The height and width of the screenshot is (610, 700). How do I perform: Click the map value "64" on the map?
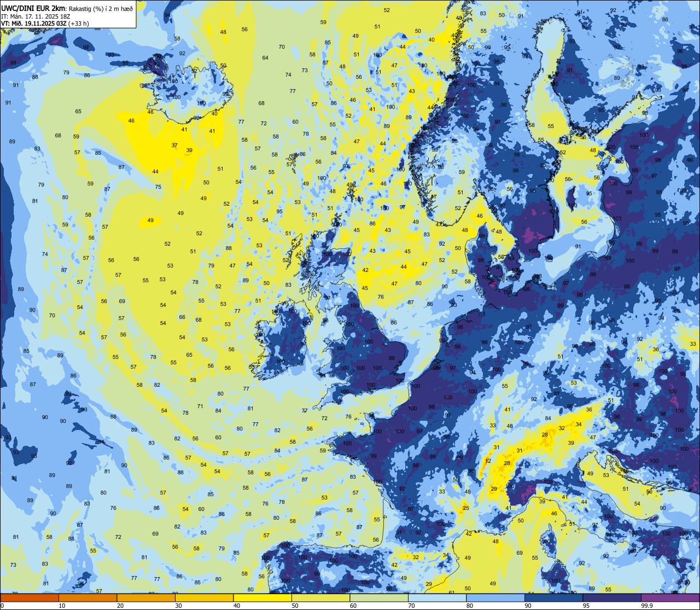pos(265,57)
